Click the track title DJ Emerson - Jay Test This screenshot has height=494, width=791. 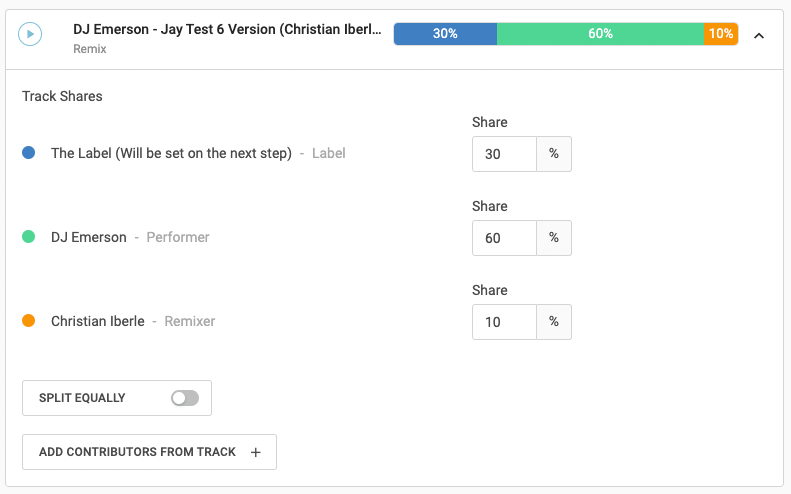226,30
